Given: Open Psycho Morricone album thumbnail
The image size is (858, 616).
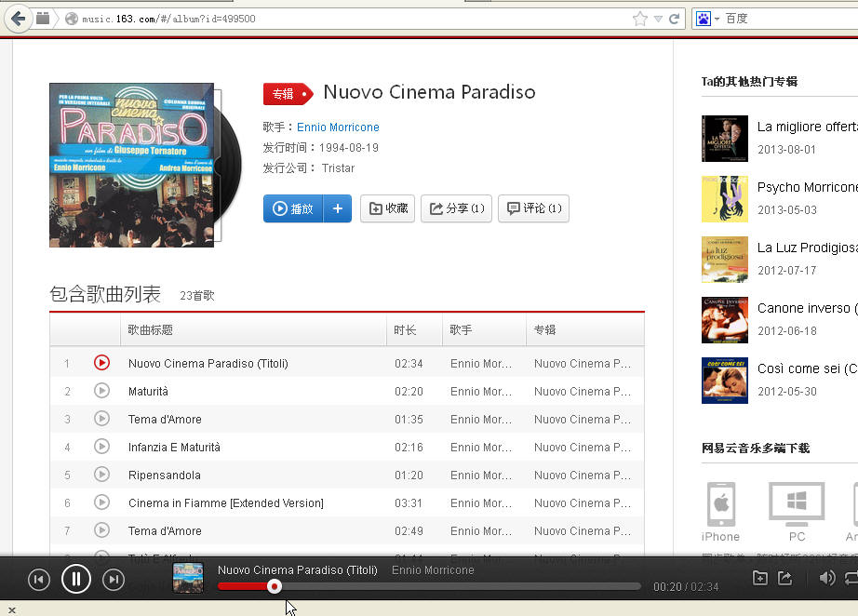Looking at the screenshot, I should (x=725, y=199).
